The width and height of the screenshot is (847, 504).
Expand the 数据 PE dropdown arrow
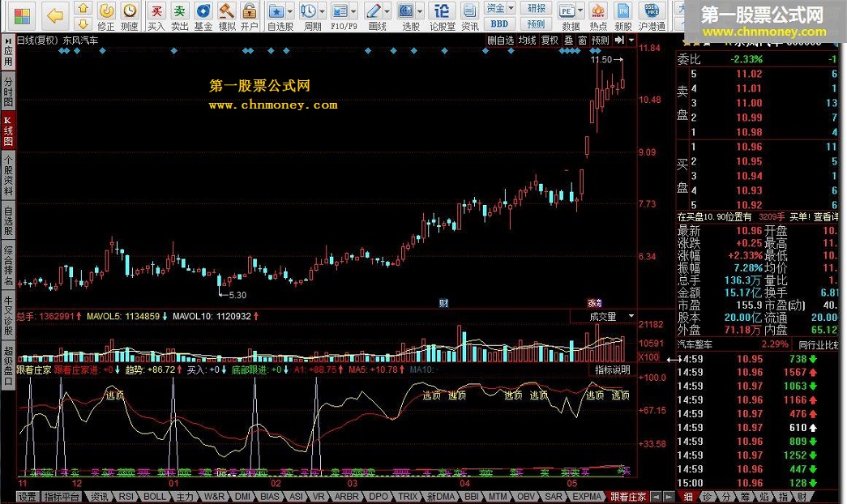coord(580,11)
